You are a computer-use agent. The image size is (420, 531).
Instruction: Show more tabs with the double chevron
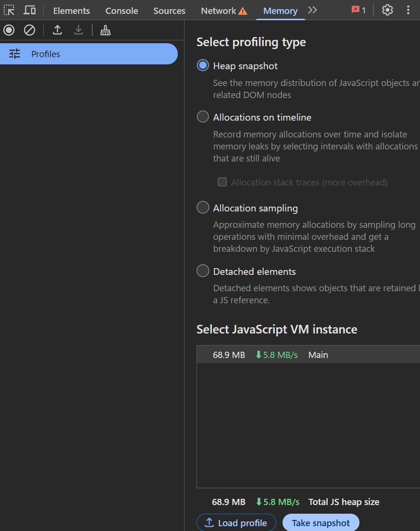pos(313,10)
